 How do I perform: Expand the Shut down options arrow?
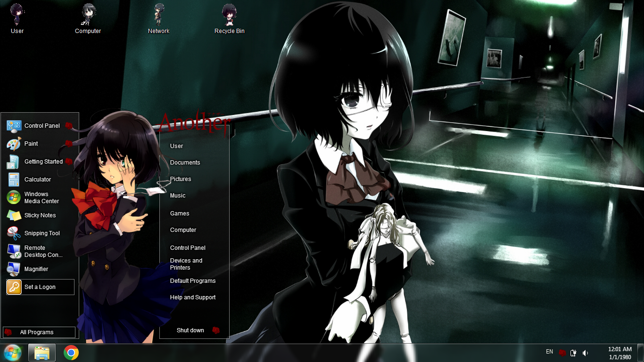(x=216, y=330)
